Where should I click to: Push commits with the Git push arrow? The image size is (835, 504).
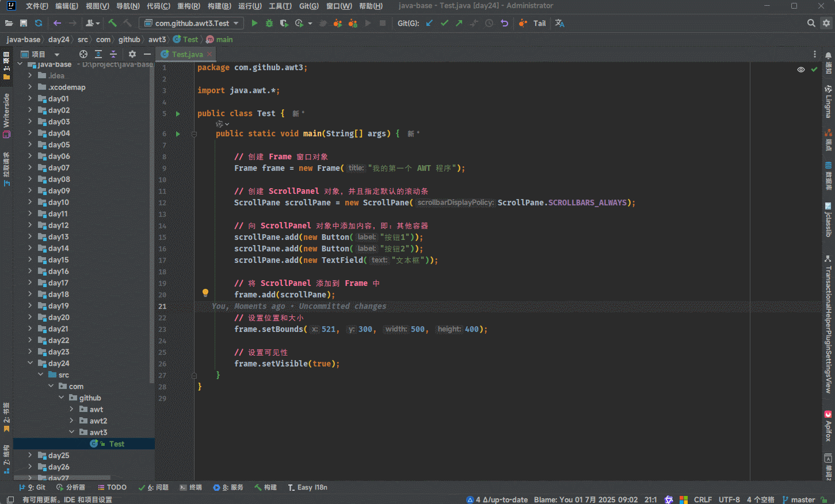[x=459, y=24]
